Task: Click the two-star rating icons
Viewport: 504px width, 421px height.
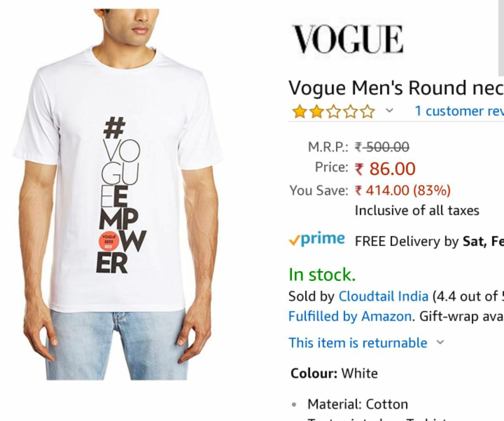Action: [x=333, y=112]
